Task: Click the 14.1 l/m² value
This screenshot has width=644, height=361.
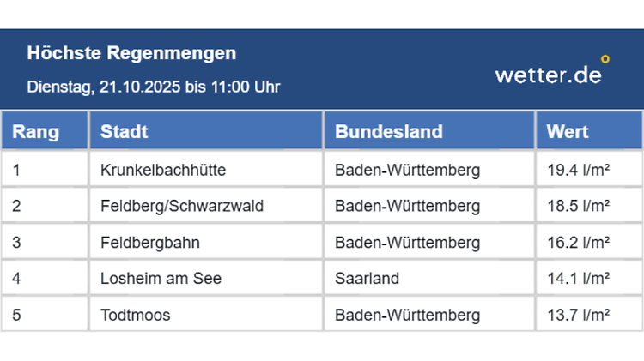Action: pyautogui.click(x=579, y=279)
